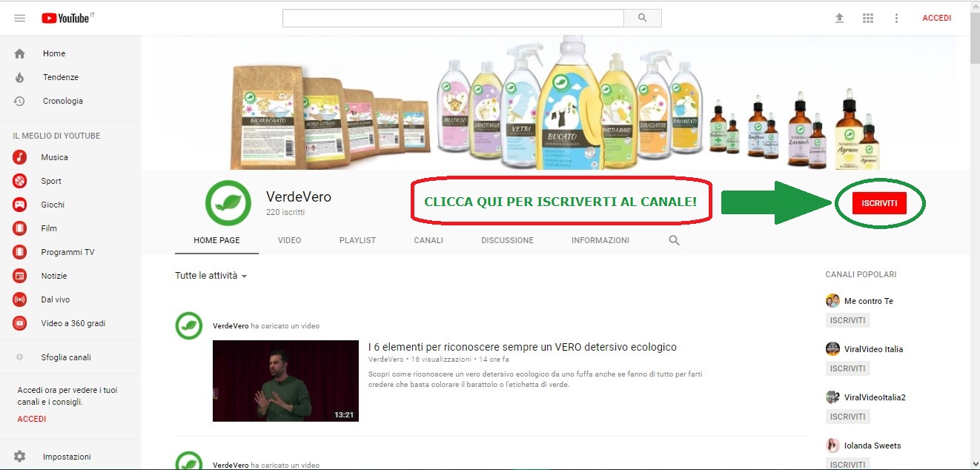This screenshot has height=470, width=980.
Task: Open the CANALI tab
Action: coord(428,240)
